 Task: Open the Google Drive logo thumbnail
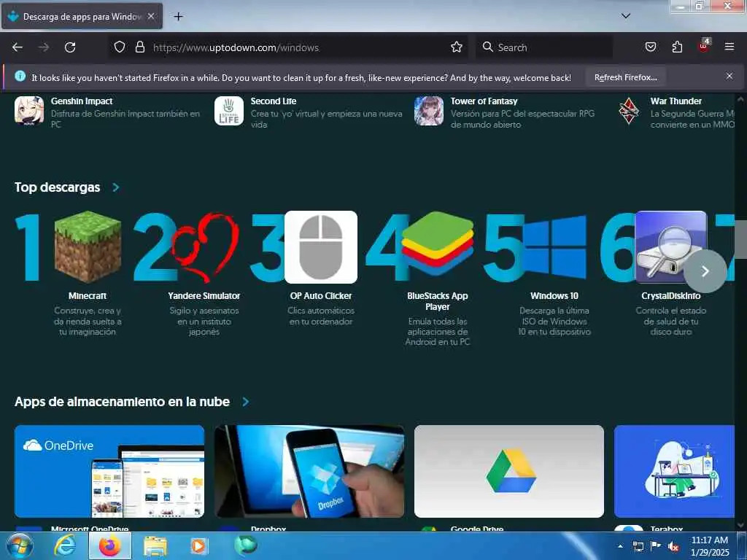tap(508, 472)
